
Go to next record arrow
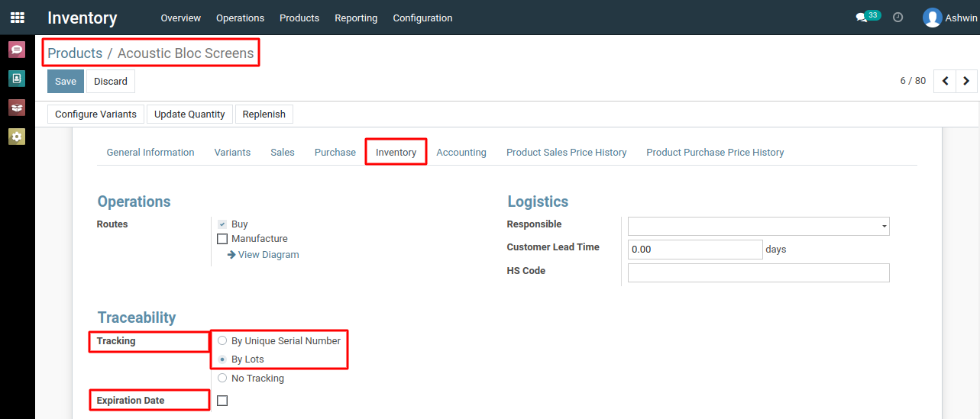point(966,81)
